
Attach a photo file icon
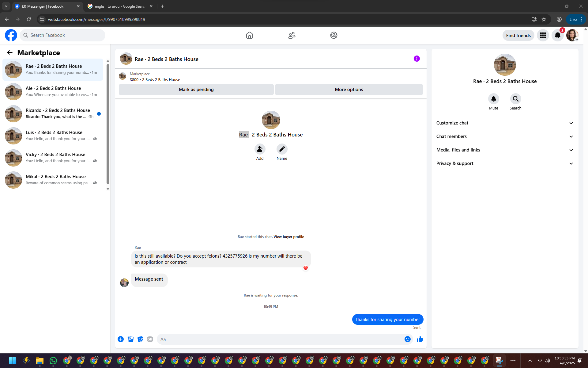[130, 339]
